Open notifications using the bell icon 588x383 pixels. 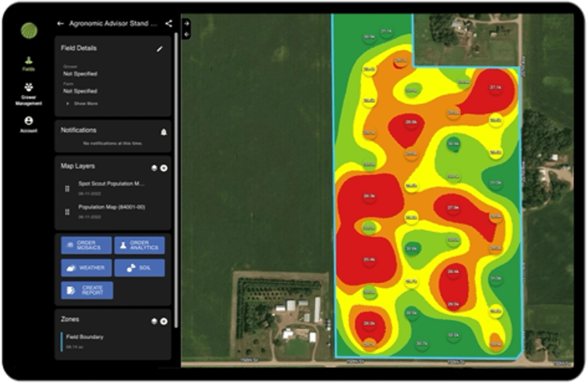point(163,132)
